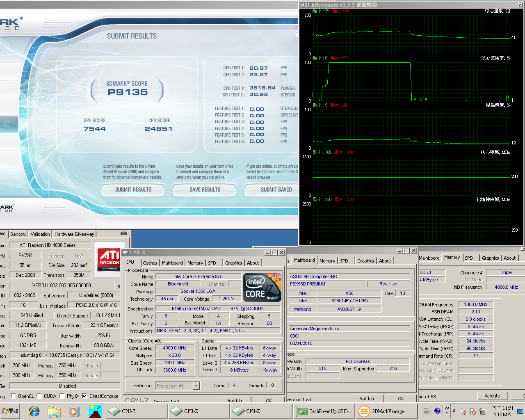Click the DRAM Frequency 1000.0 MHz value
Viewport: 525px width, 420px height.
pyautogui.click(x=476, y=304)
